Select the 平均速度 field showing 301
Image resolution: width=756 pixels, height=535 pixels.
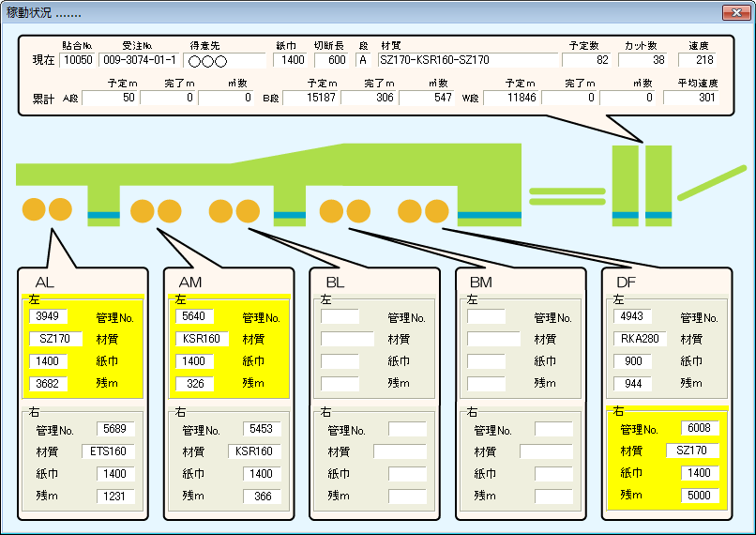[696, 98]
